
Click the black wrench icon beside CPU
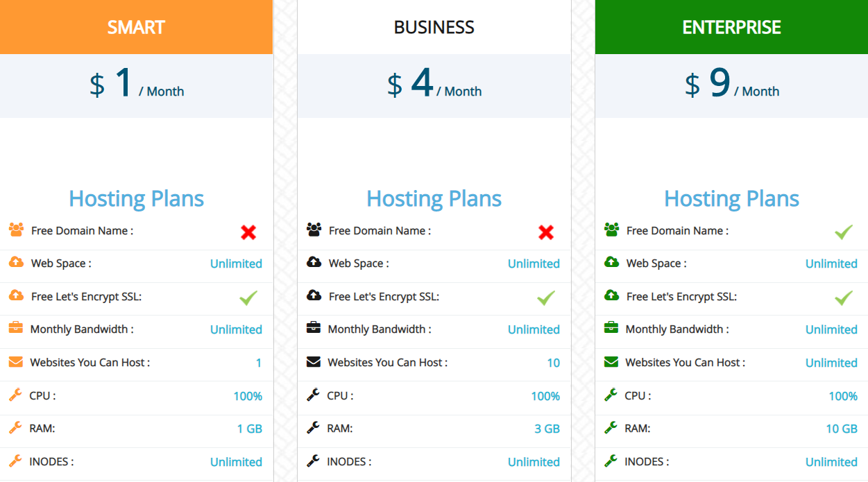[314, 395]
